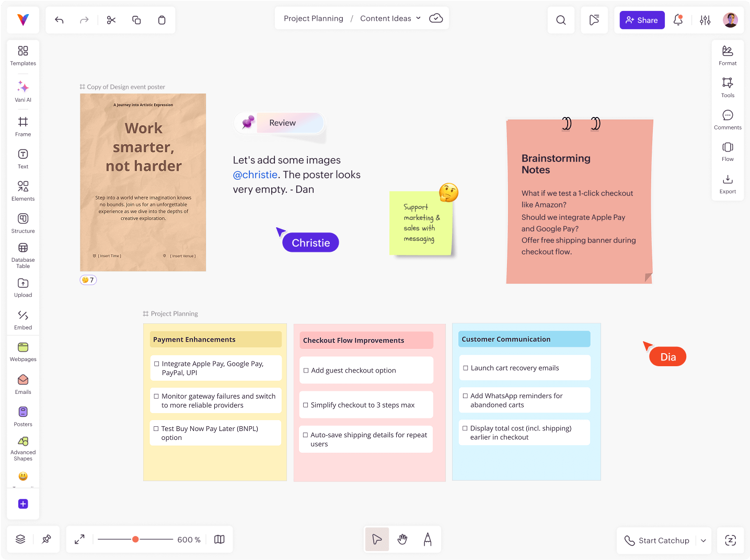Open the Export panel
The width and height of the screenshot is (750, 560).
(x=727, y=183)
